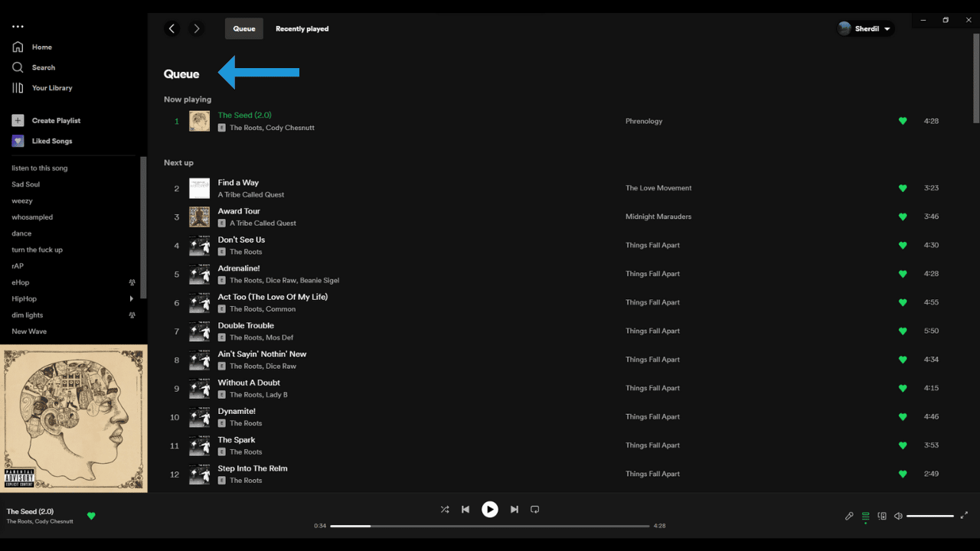Unlike Don't See Us

coord(903,246)
